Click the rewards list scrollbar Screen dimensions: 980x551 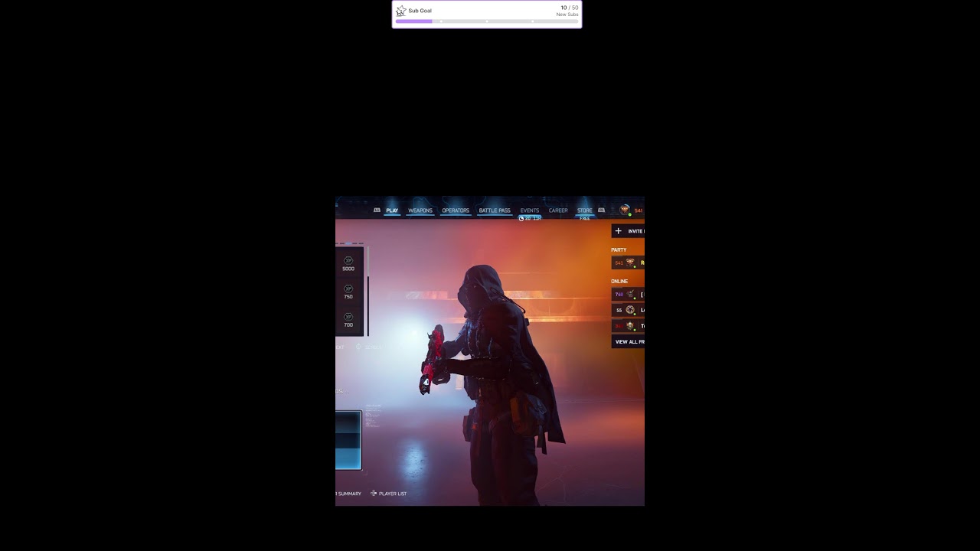pos(367,292)
